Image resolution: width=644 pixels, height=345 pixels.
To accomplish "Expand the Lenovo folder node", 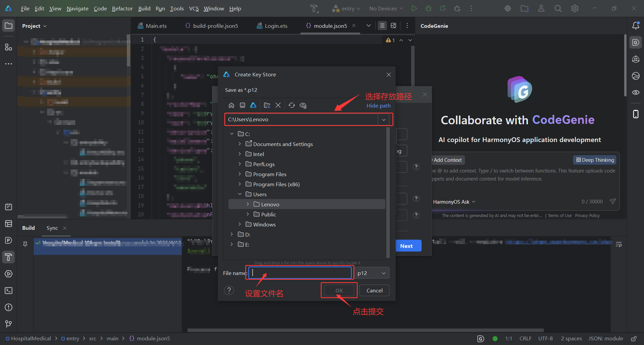I will 248,204.
